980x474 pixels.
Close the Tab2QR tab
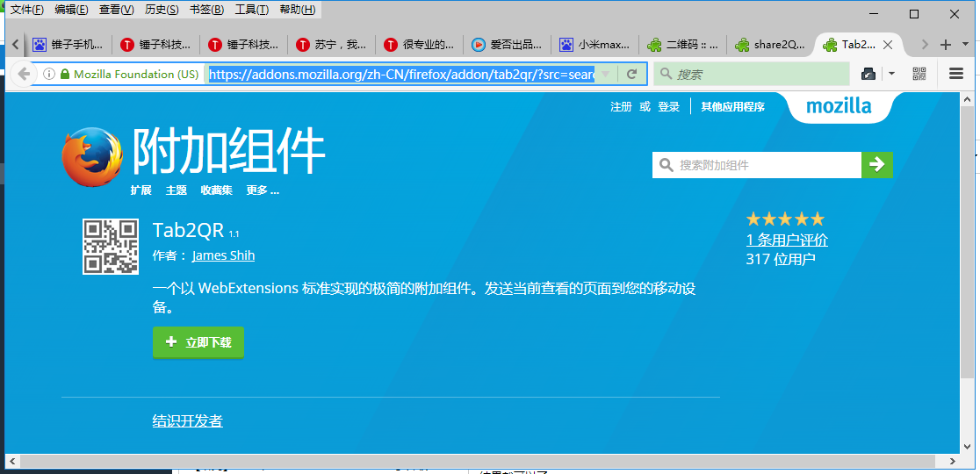(886, 45)
